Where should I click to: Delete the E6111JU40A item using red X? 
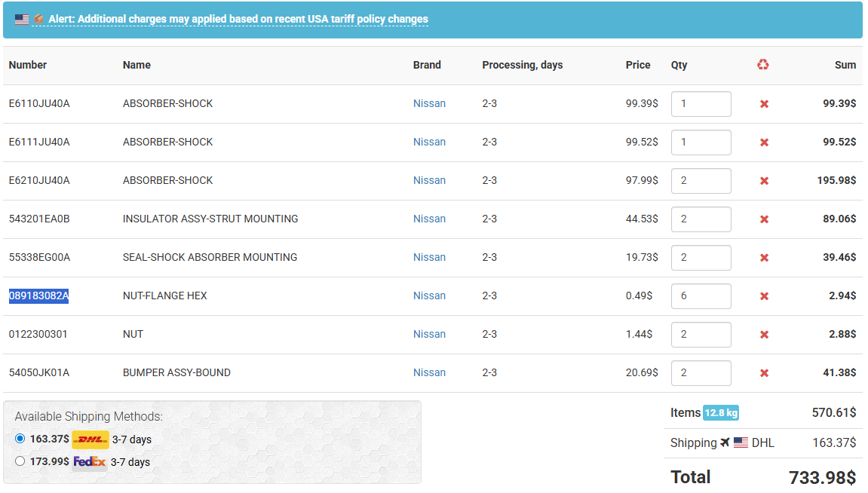[x=764, y=142]
